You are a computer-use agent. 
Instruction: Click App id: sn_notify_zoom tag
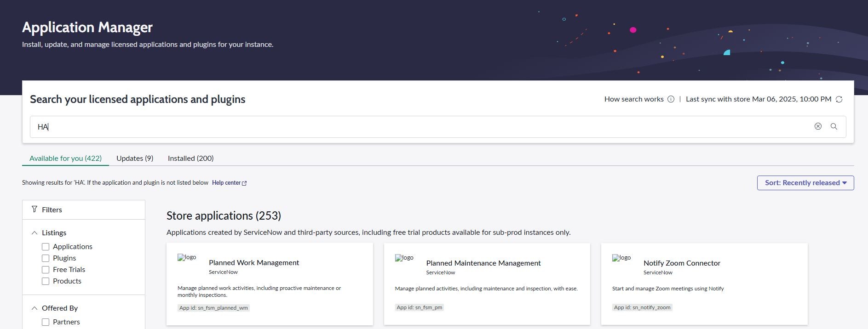coord(642,307)
